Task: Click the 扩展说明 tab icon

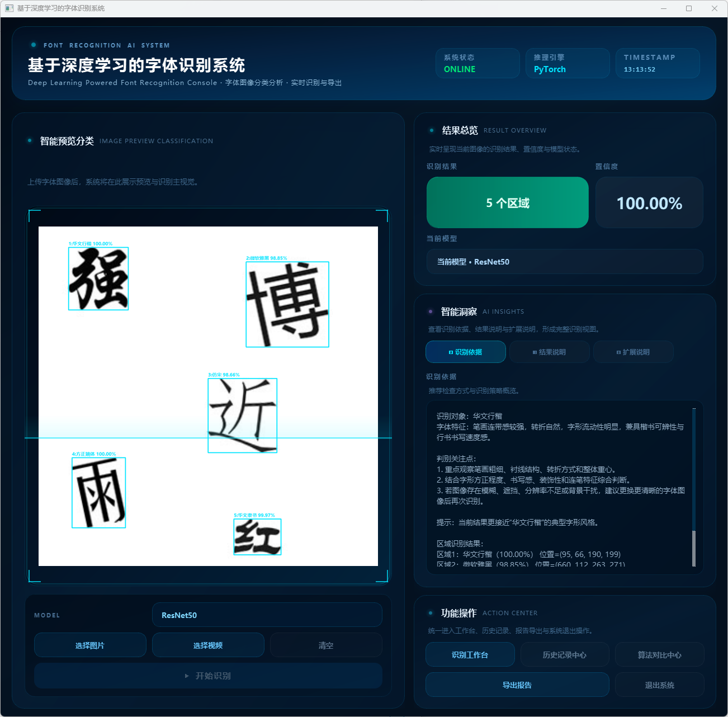Action: pyautogui.click(x=618, y=352)
